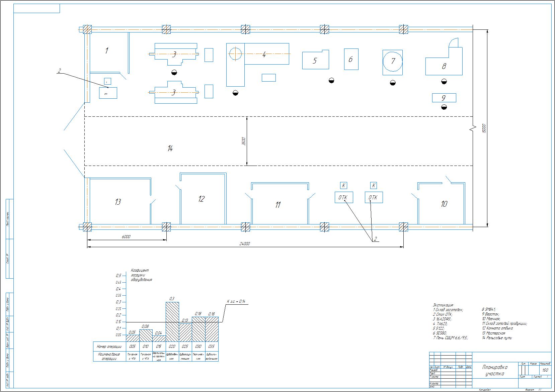The height and width of the screenshot is (392, 555).
Task: Click the circular furnace symbol numbered 7
Action: 393,62
